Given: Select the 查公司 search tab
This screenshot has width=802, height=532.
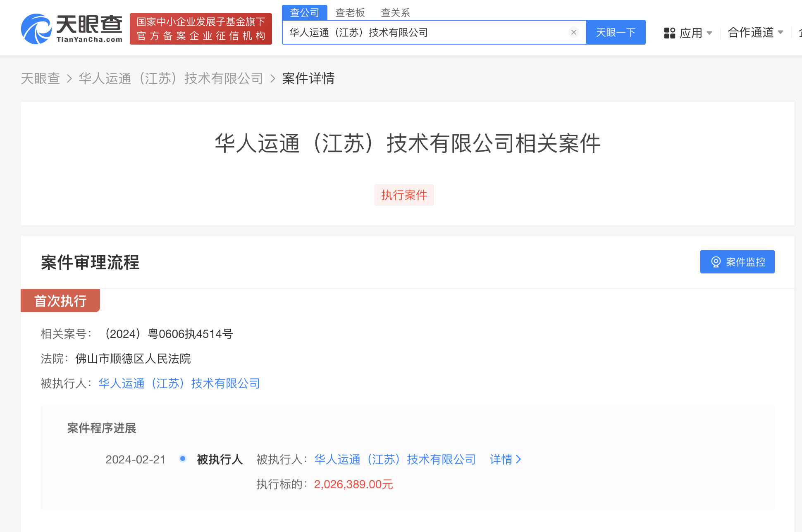Looking at the screenshot, I should pos(305,12).
